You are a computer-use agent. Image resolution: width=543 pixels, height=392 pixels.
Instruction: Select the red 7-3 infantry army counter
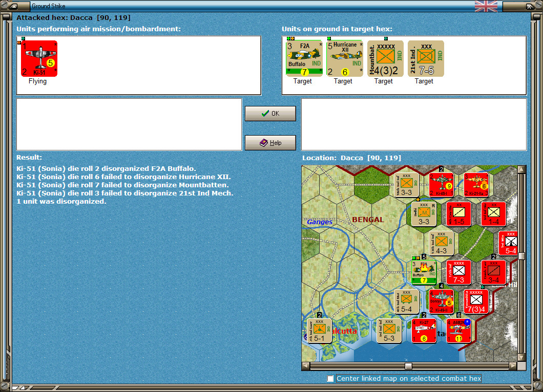point(458,272)
